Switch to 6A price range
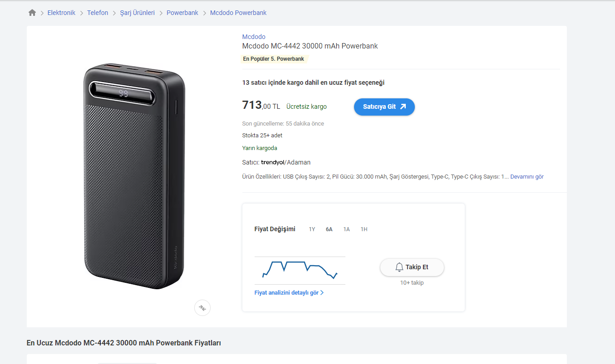The width and height of the screenshot is (615, 364). click(x=329, y=229)
